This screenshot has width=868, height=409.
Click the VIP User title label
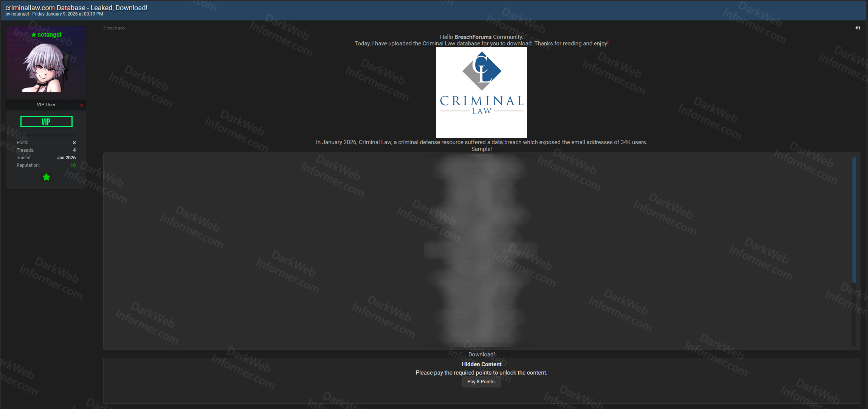[46, 105]
